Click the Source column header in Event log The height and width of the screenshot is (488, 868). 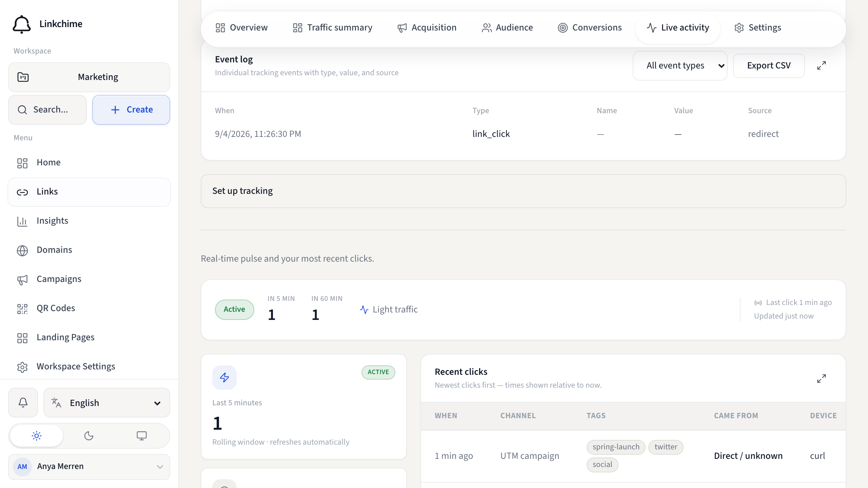[x=759, y=111]
